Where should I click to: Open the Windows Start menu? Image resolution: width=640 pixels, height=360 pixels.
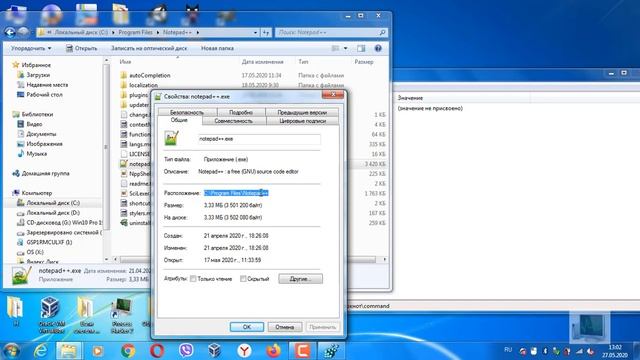coord(11,351)
